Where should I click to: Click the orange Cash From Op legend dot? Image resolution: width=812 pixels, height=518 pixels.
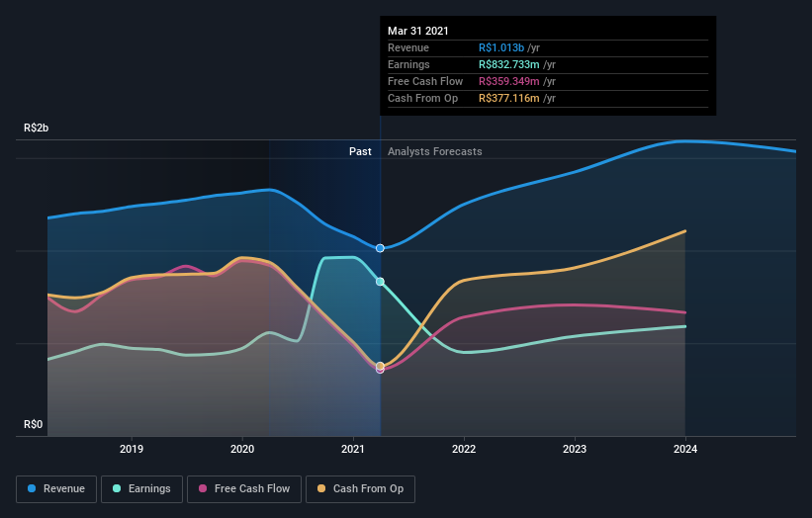pos(321,488)
